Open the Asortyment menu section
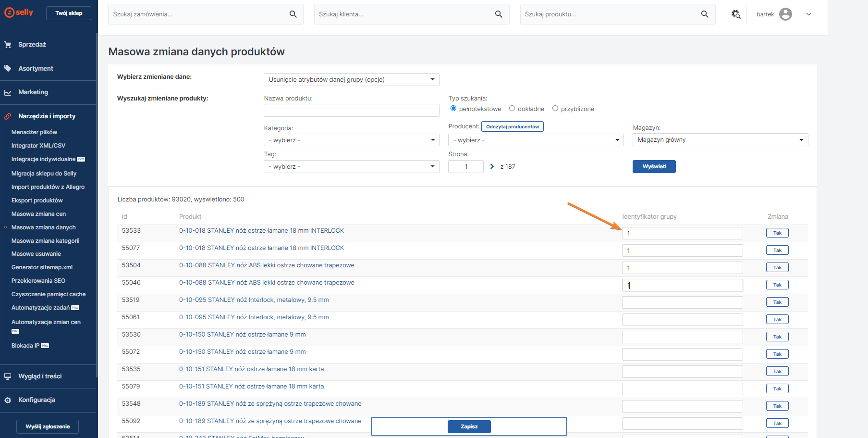Image resolution: width=868 pixels, height=438 pixels. pos(36,69)
